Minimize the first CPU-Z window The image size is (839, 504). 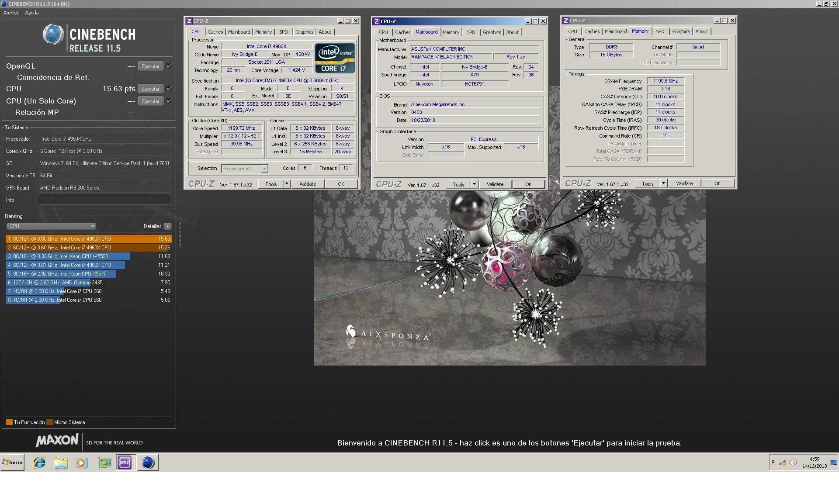tap(340, 21)
